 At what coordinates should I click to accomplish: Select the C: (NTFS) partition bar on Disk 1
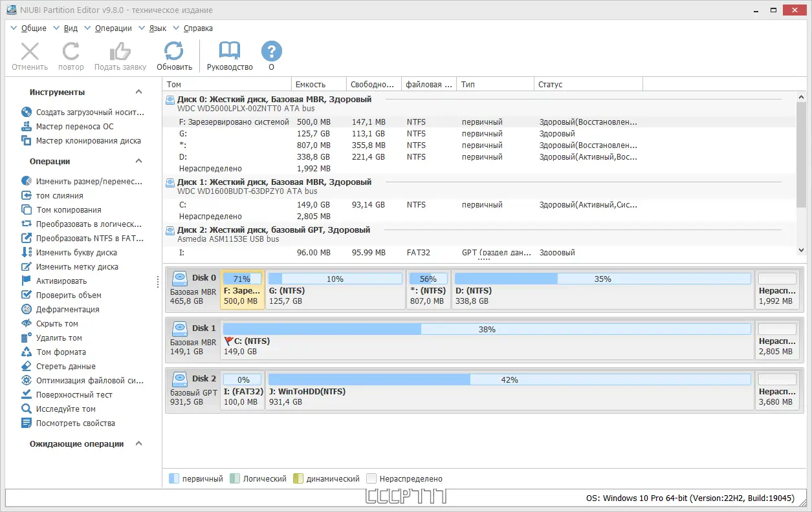tap(487, 340)
